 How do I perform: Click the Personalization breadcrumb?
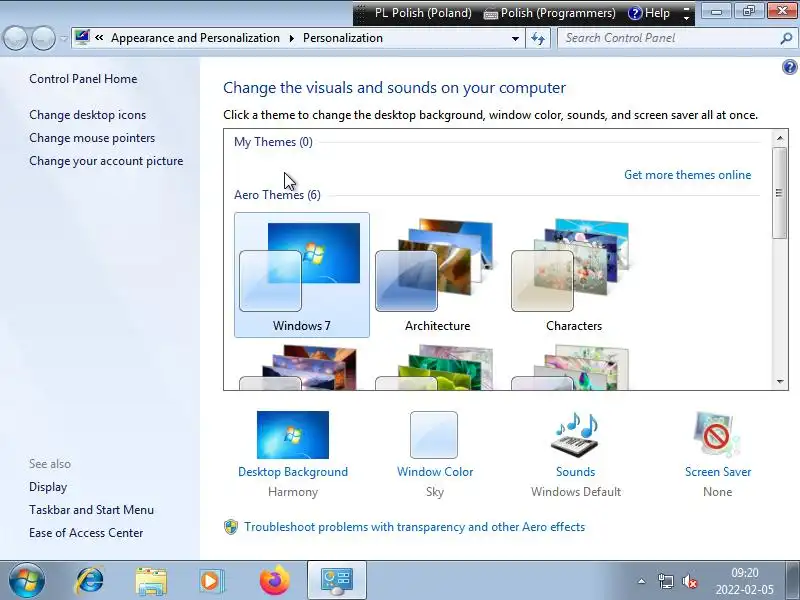(343, 38)
